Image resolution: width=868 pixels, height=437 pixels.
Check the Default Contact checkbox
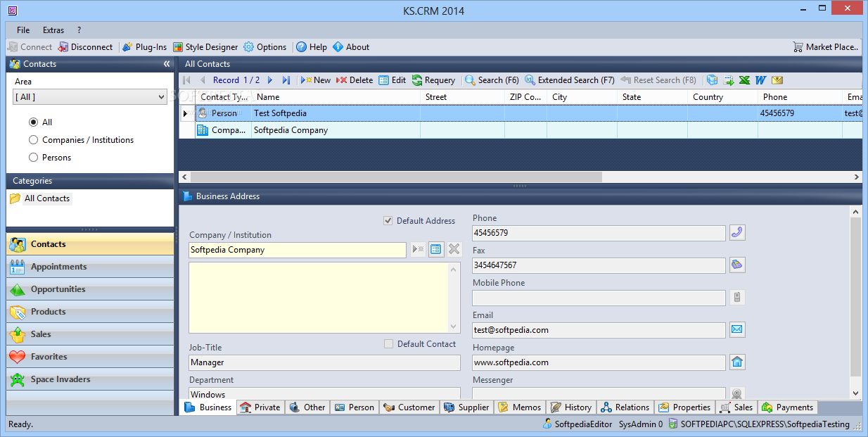pos(388,344)
